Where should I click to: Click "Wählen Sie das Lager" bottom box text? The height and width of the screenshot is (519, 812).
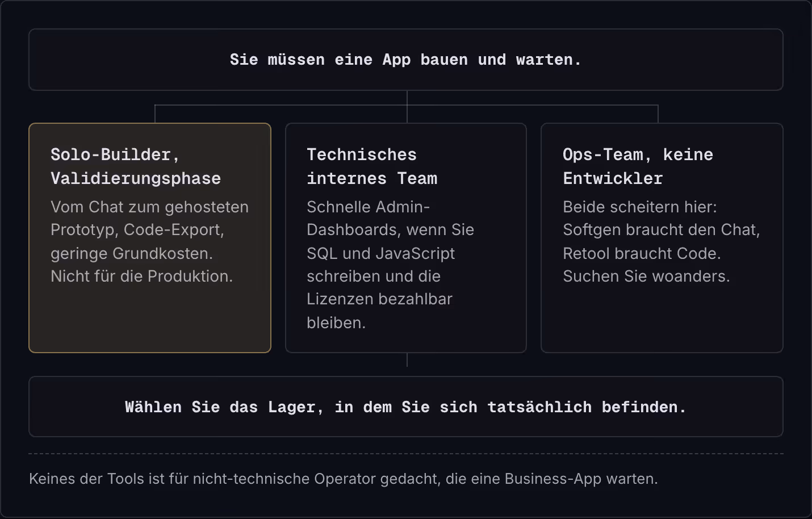(405, 407)
